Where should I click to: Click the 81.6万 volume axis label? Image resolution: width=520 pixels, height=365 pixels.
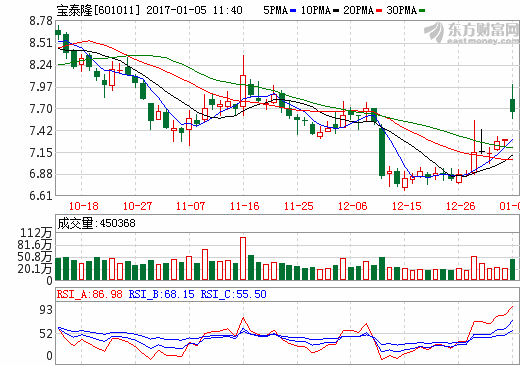coord(35,245)
